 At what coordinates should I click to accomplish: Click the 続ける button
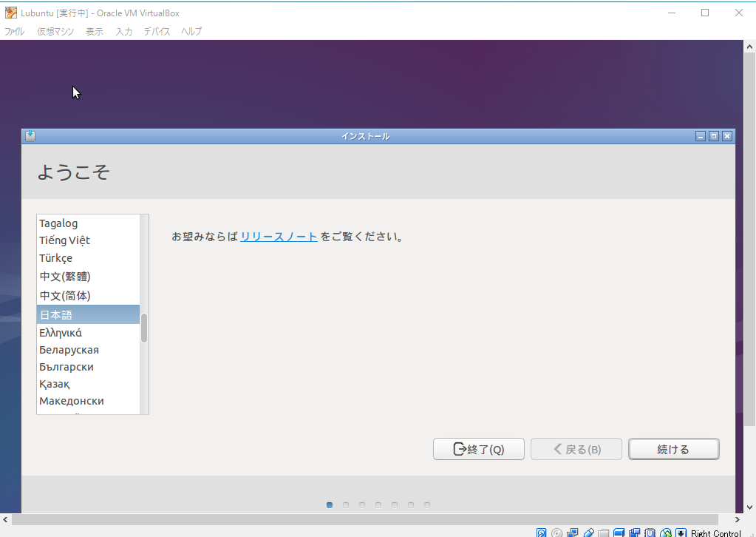(673, 449)
